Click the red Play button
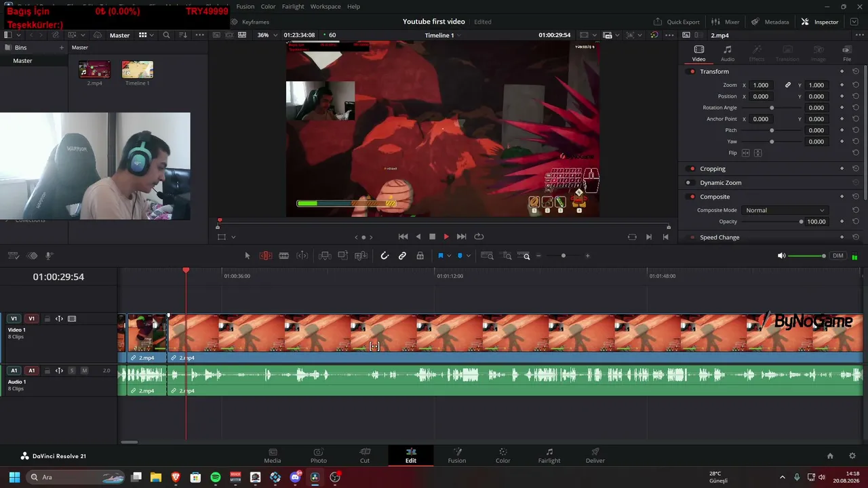Viewport: 868px width, 488px height. tap(446, 237)
